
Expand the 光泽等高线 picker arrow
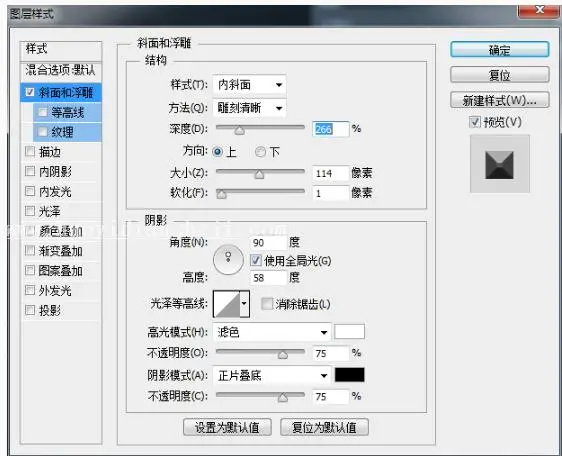coord(244,304)
